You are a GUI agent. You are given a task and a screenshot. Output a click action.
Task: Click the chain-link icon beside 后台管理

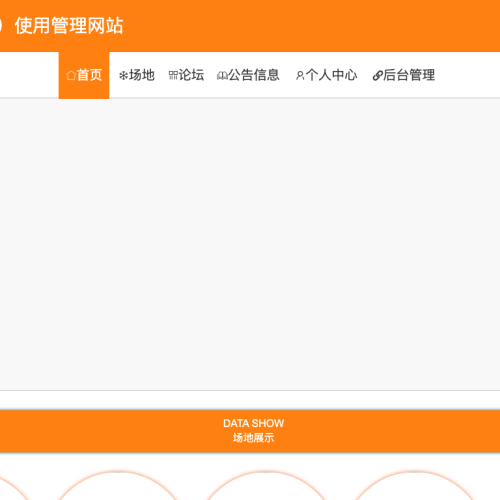coord(377,76)
